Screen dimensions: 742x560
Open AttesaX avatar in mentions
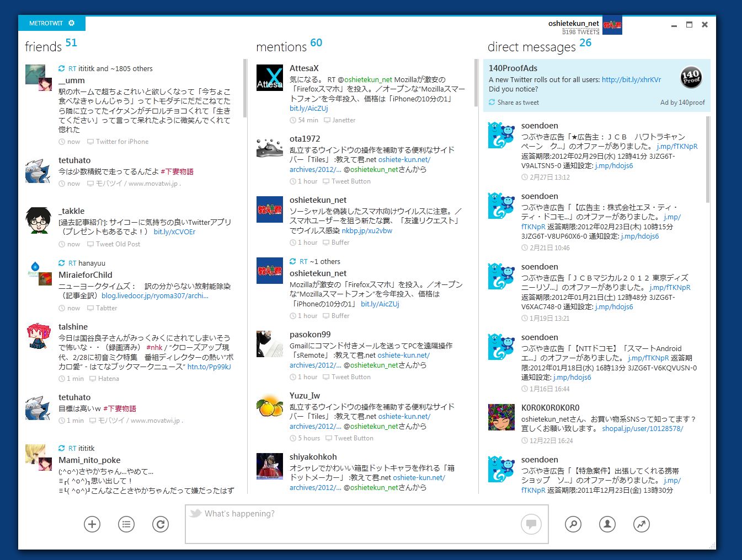click(269, 78)
